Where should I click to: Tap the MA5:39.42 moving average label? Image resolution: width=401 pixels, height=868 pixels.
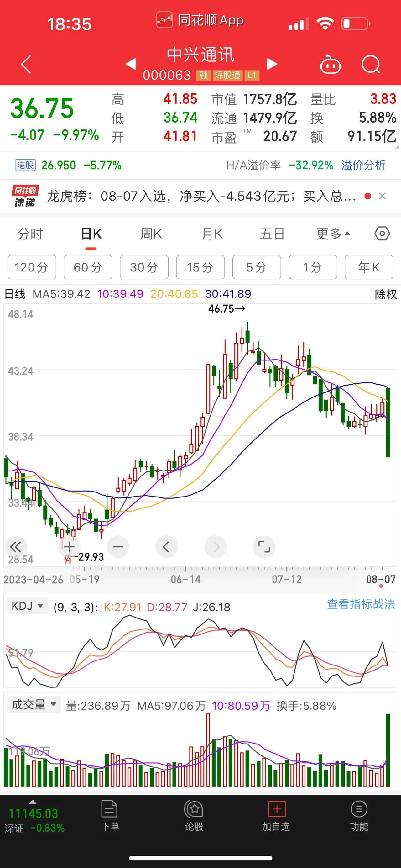[61, 294]
